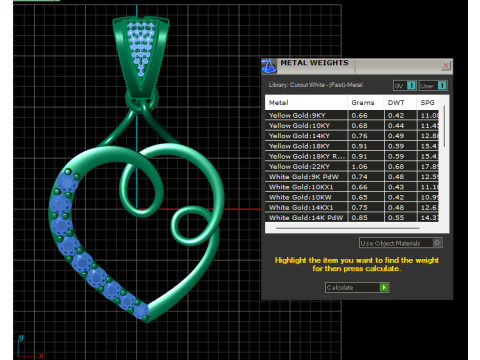Sort table by Metal column header

click(306, 103)
